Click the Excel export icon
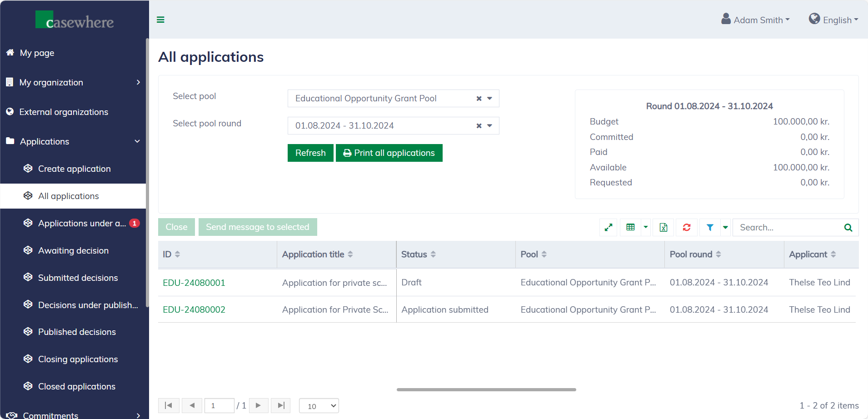The image size is (868, 419). pyautogui.click(x=663, y=227)
